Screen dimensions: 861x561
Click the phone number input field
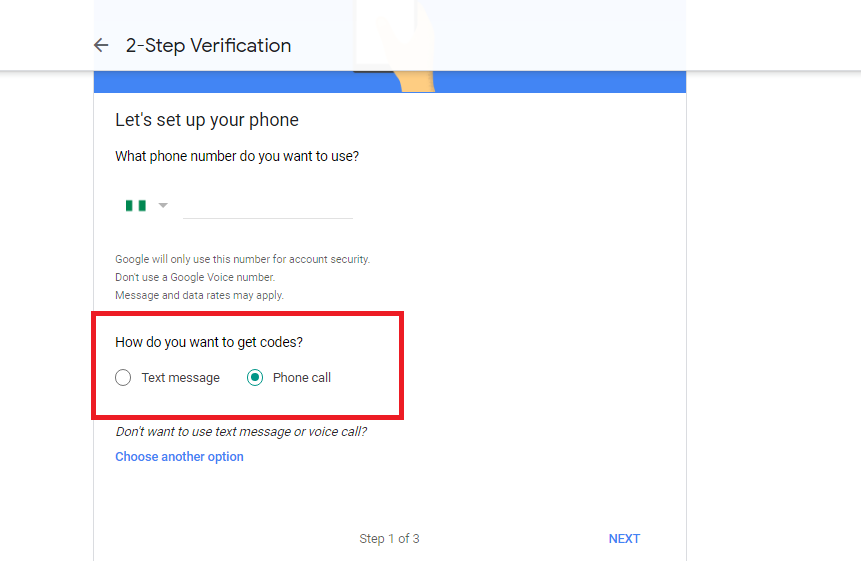(x=267, y=206)
